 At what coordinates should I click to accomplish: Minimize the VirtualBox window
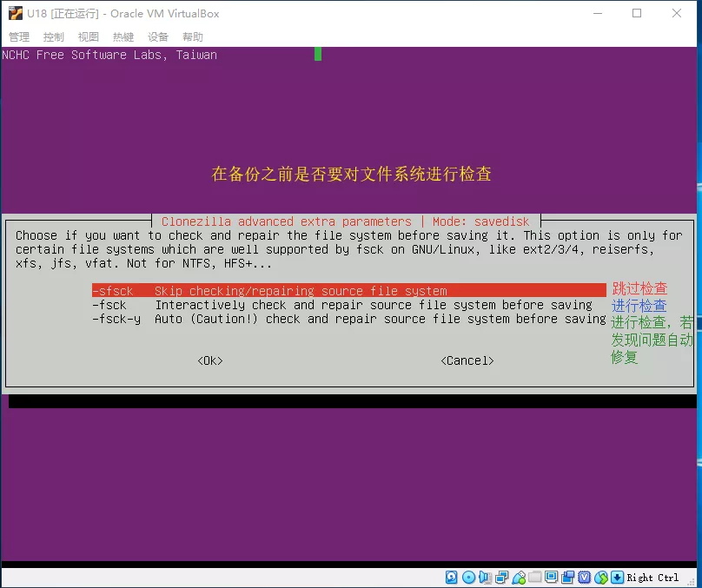coord(598,13)
